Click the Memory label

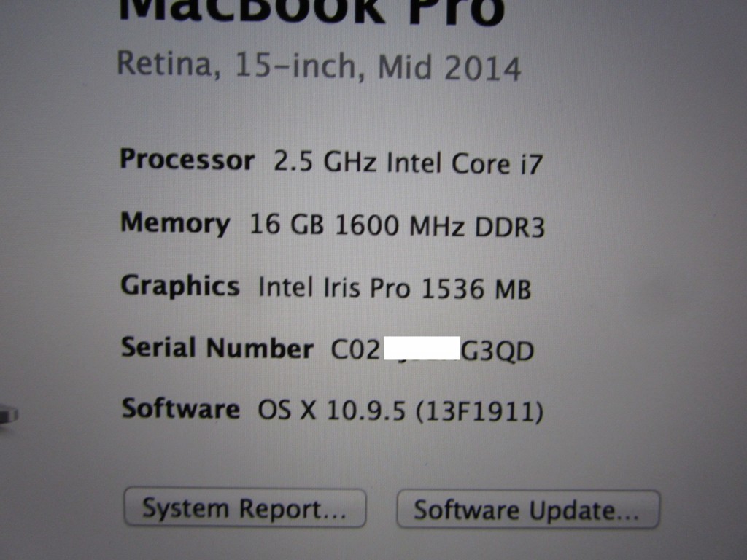click(x=175, y=224)
